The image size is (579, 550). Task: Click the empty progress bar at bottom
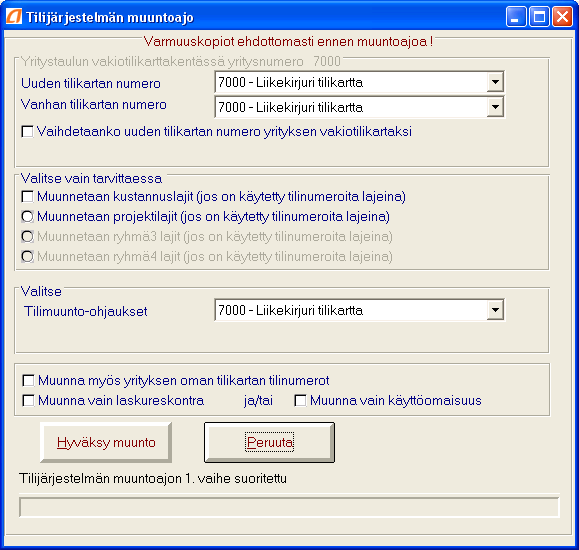(289, 507)
